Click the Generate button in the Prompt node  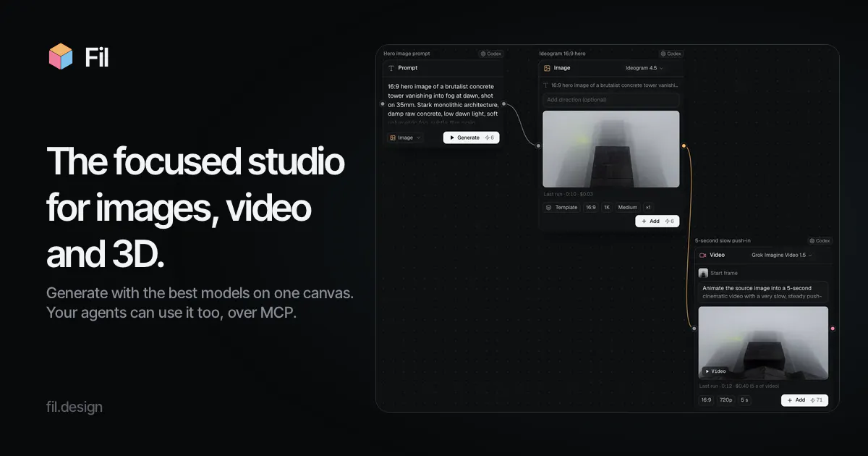[x=471, y=138]
